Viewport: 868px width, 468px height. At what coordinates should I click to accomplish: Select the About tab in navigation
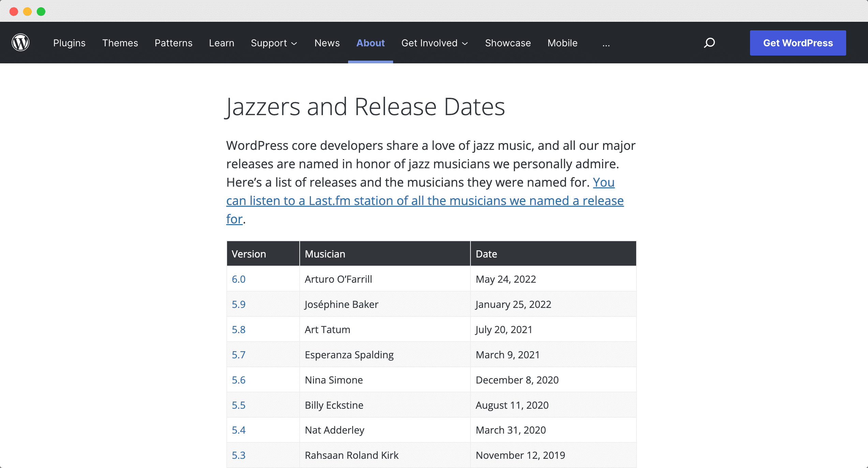(x=371, y=43)
